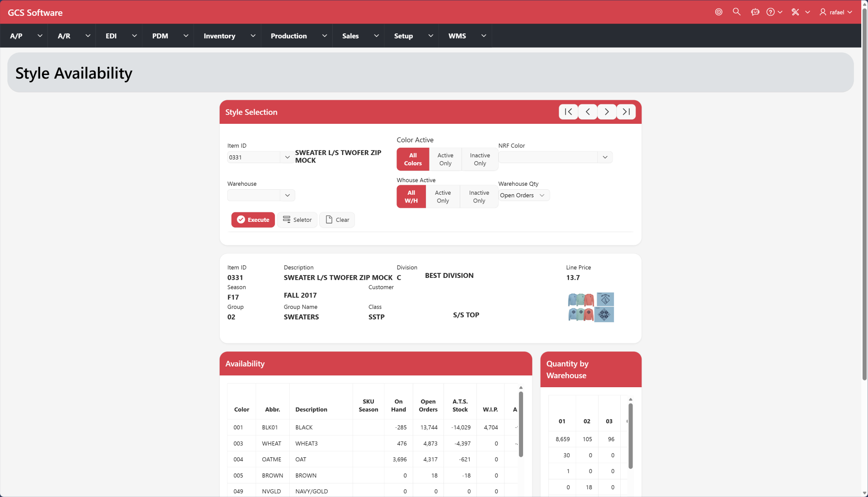
Task: Click the Availability table vertical scrollbar
Action: coord(521,425)
